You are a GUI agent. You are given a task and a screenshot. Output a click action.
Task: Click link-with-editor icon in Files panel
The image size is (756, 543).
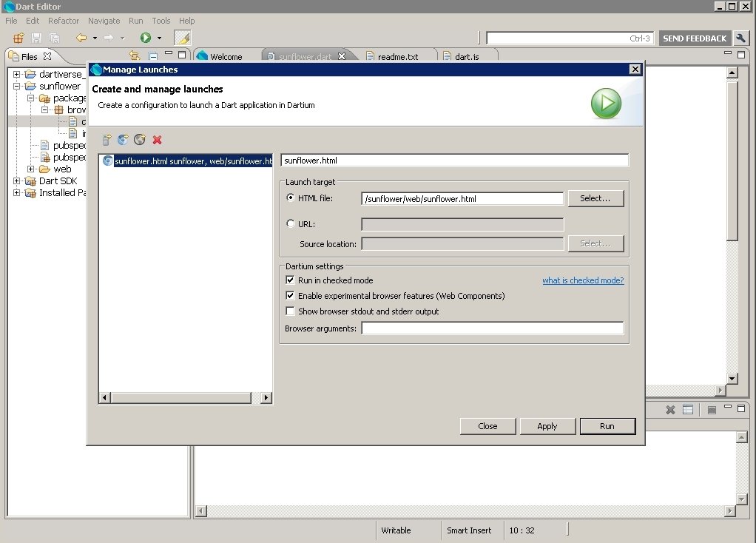point(135,56)
